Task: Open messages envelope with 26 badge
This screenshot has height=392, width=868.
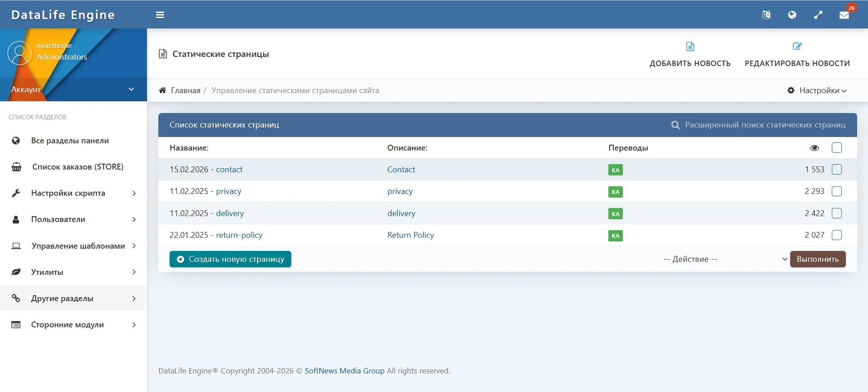Action: (844, 15)
